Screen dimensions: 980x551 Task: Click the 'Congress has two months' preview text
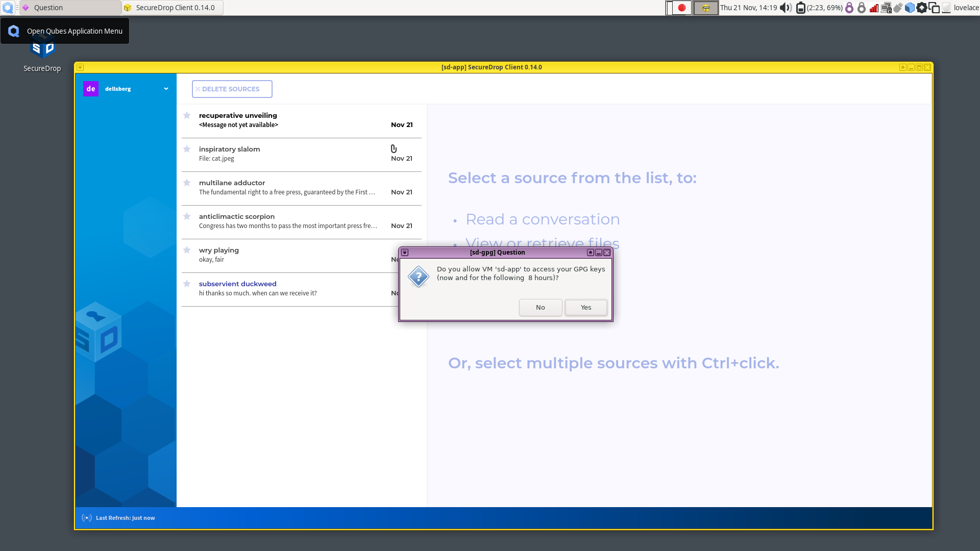coord(288,226)
